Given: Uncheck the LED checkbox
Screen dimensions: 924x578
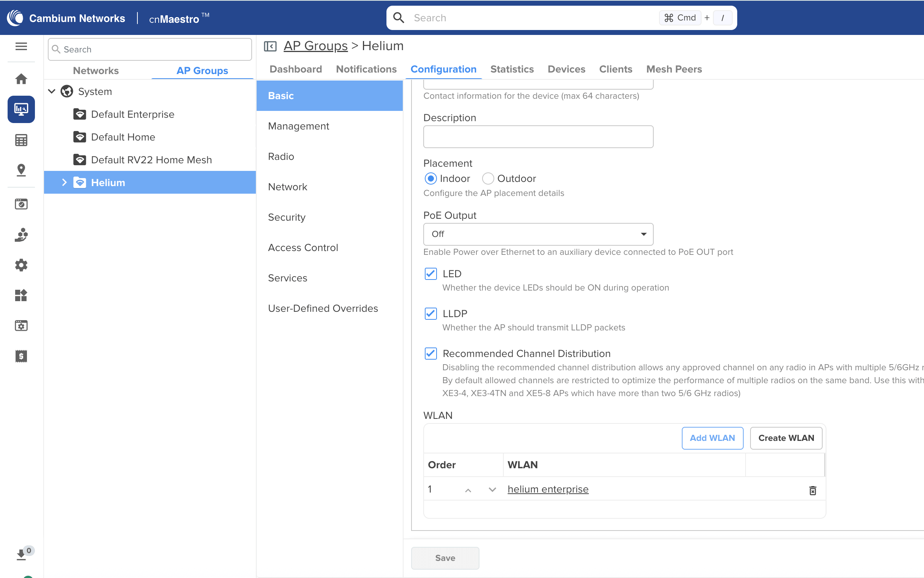Looking at the screenshot, I should [x=430, y=274].
